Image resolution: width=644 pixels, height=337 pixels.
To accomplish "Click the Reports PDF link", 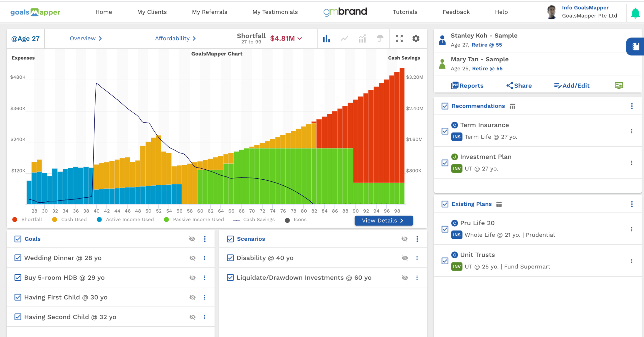I will 467,86.
